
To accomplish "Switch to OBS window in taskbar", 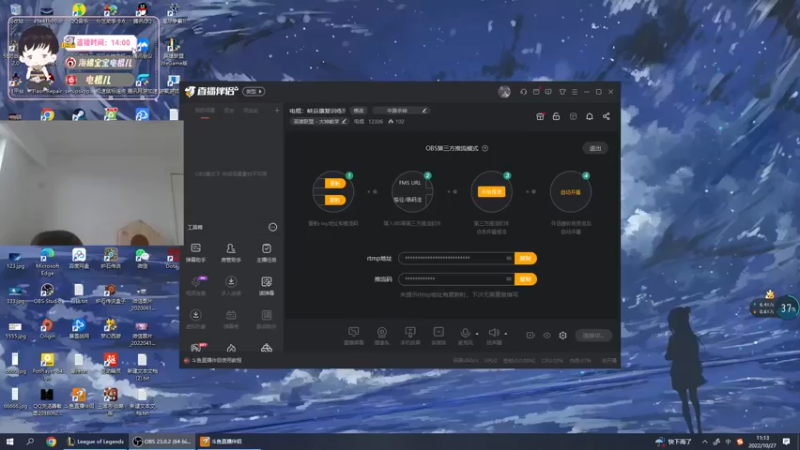I will (162, 441).
